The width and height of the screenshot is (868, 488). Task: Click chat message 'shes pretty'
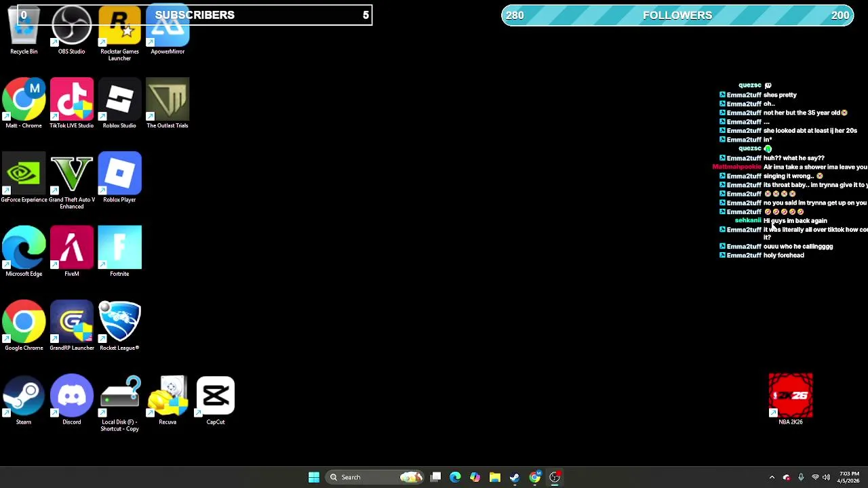click(780, 95)
